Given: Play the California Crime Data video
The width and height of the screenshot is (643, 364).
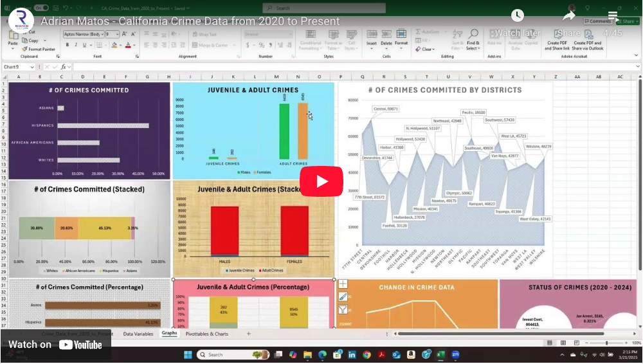Looking at the screenshot, I should 321,181.
